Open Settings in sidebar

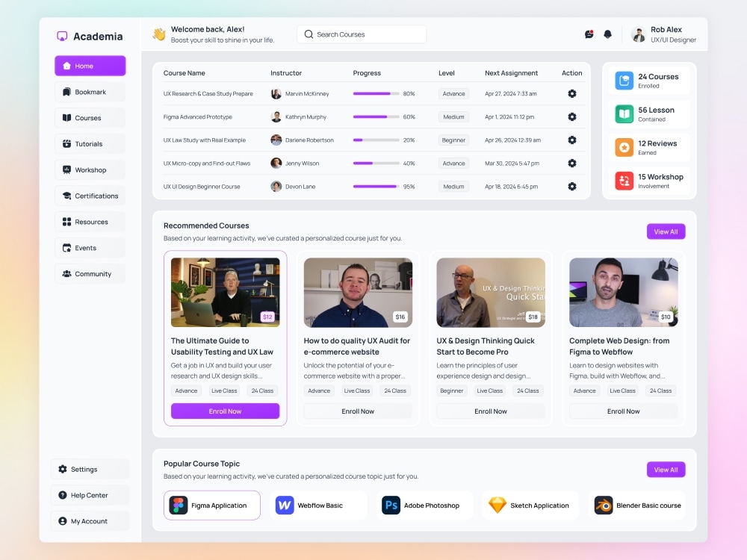90,469
